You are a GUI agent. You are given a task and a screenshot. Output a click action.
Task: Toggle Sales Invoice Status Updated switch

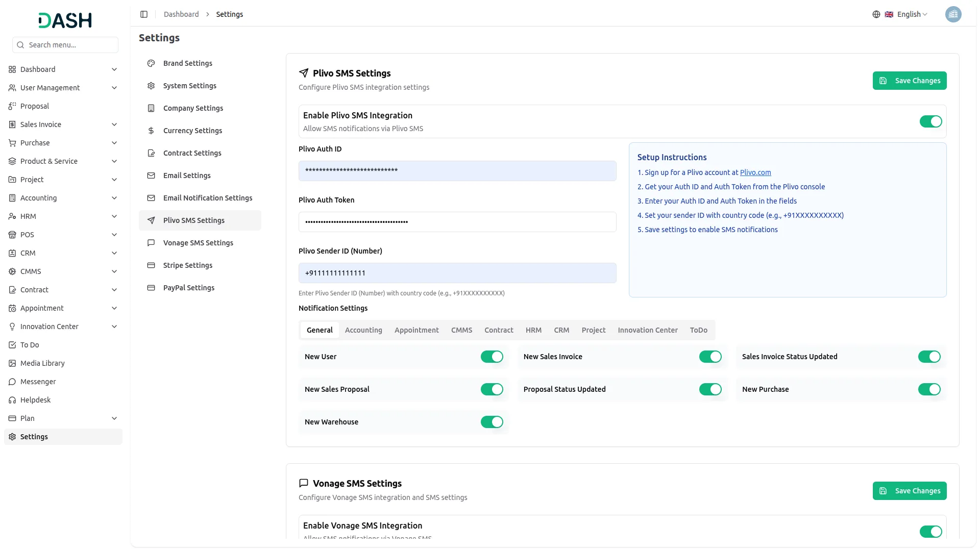pyautogui.click(x=929, y=357)
